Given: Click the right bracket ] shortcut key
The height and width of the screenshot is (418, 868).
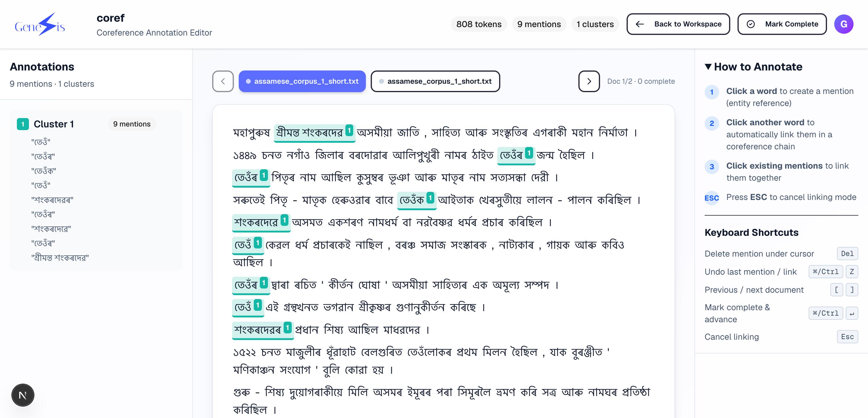Looking at the screenshot, I should 851,290.
